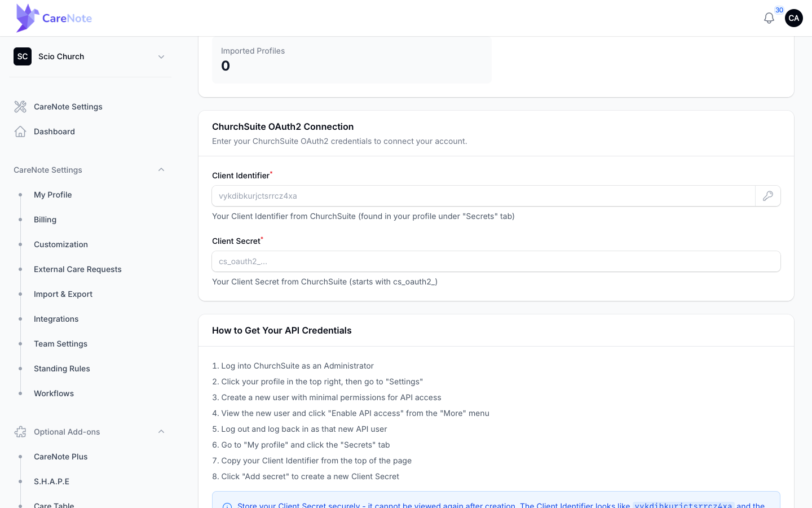Open My Profile settings

point(53,195)
